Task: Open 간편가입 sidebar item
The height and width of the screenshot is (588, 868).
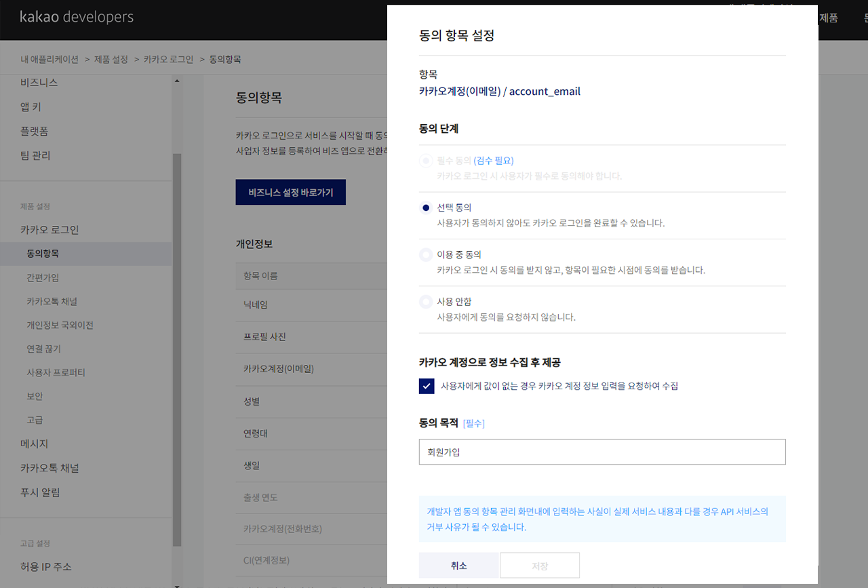Action: 43,277
